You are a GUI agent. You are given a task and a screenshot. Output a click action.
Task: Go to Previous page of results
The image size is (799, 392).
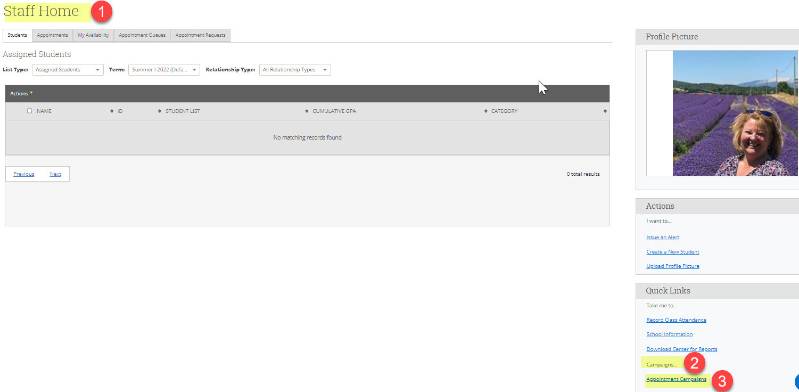pos(24,174)
